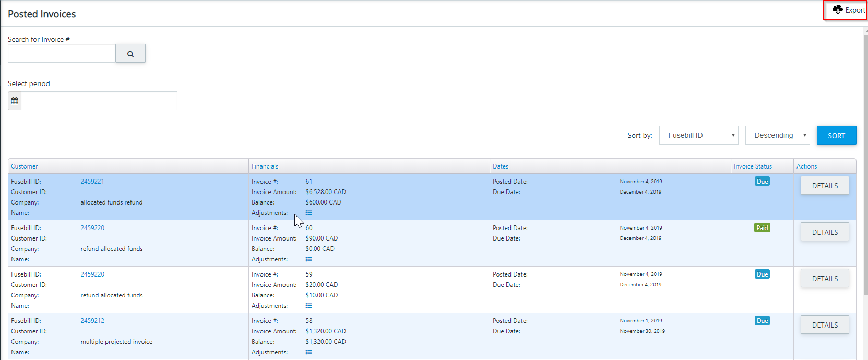
Task: Click company 'multiple projected invoice'
Action: [116, 342]
